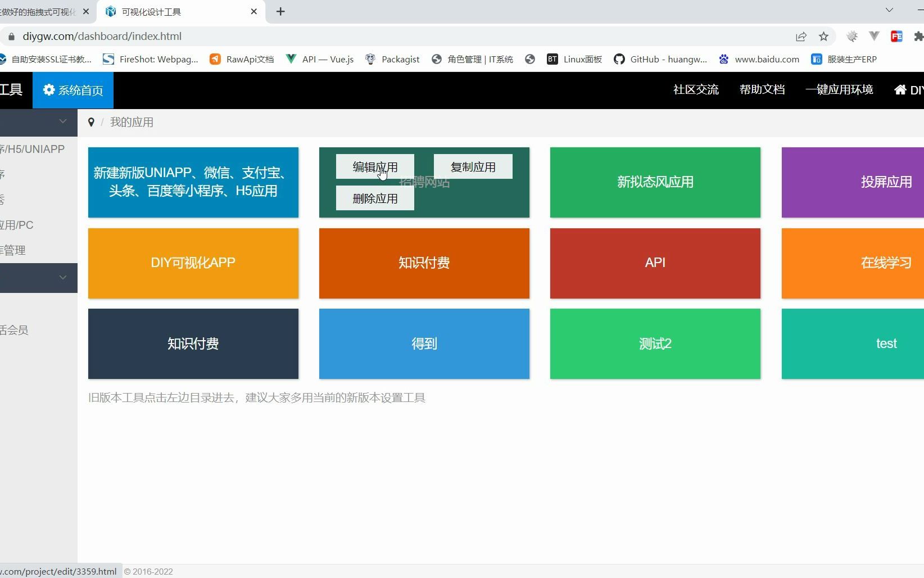Expand the second sidebar section chevron
The height and width of the screenshot is (578, 924).
click(63, 278)
